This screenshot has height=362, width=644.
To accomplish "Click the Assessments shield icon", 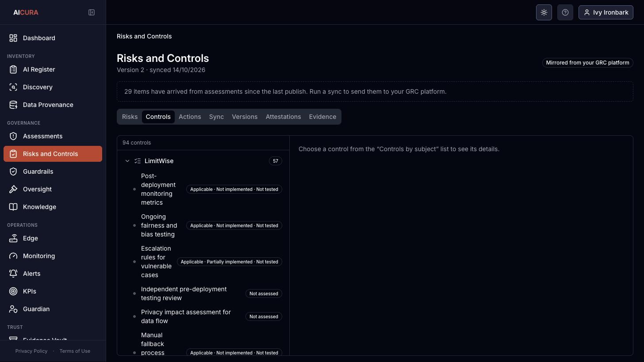I will tap(13, 136).
